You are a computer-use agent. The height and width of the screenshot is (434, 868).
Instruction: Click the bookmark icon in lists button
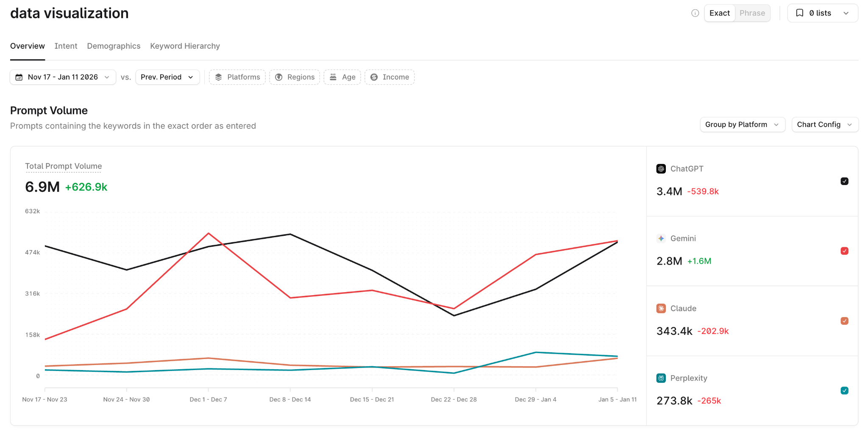click(x=799, y=13)
